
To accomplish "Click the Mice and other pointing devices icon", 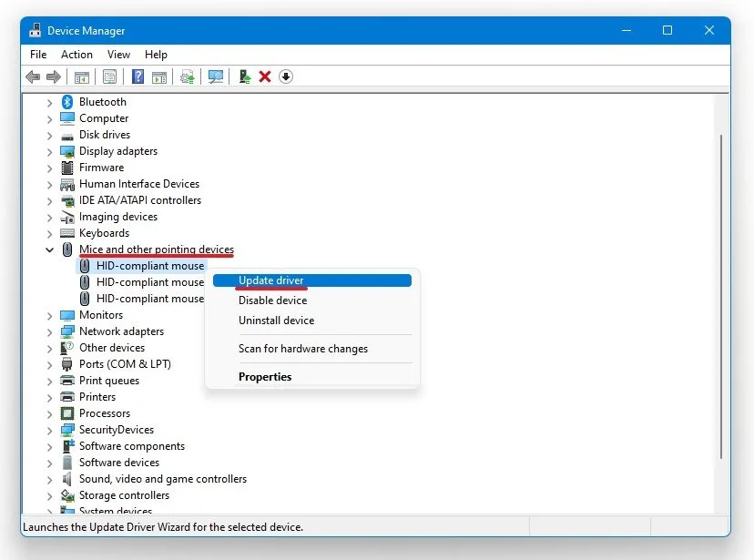I will click(x=67, y=249).
